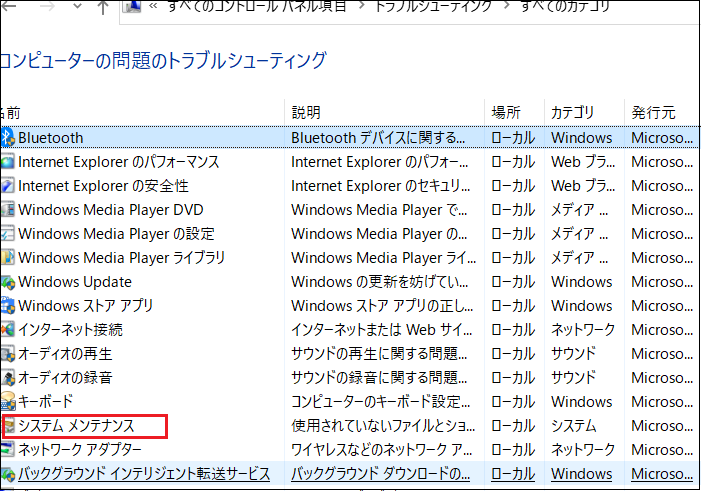
Task: Click the システム メンテナンス icon
Action: 10,426
